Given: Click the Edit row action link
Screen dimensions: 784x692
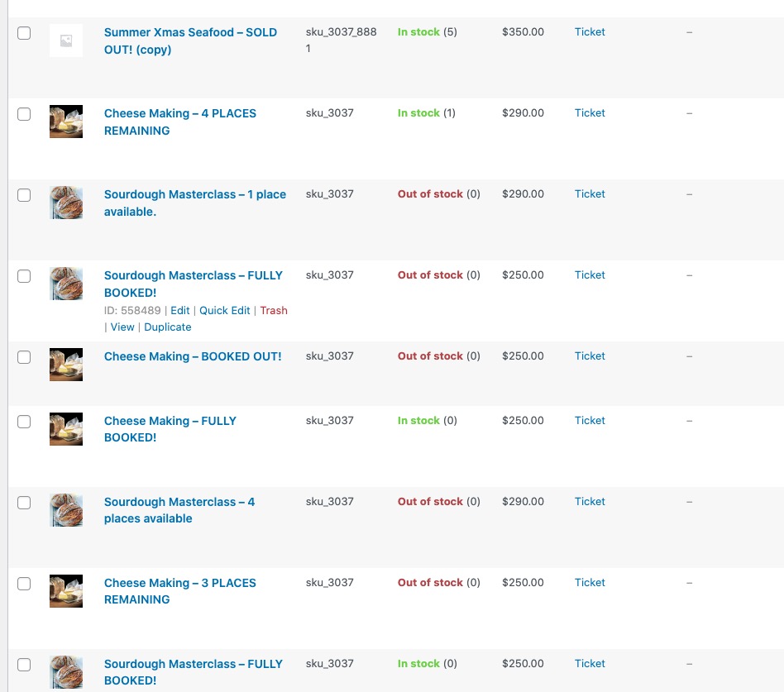Looking at the screenshot, I should tap(179, 311).
